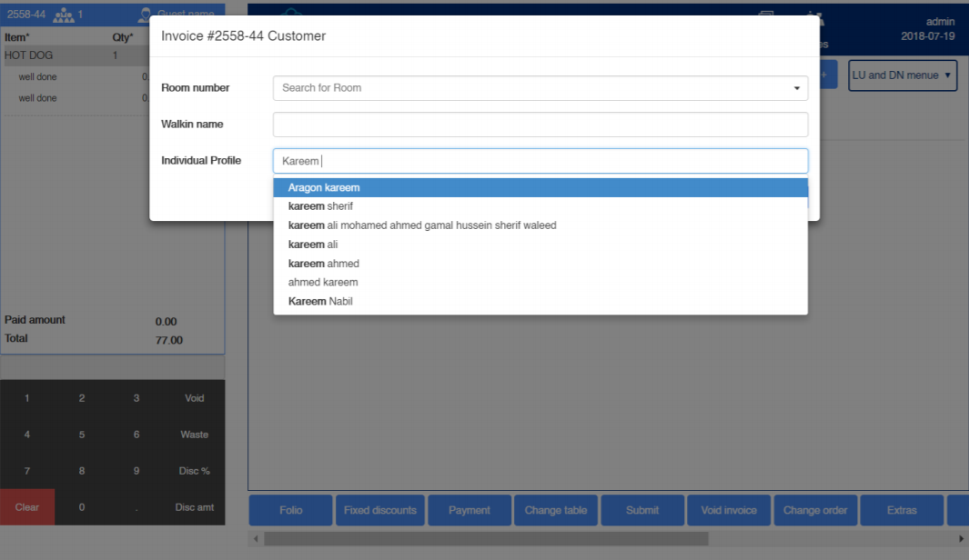
Task: Select the HOT DOG order row
Action: (75, 55)
